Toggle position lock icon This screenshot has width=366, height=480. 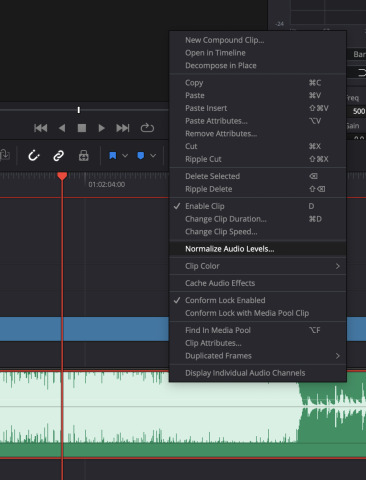click(83, 156)
